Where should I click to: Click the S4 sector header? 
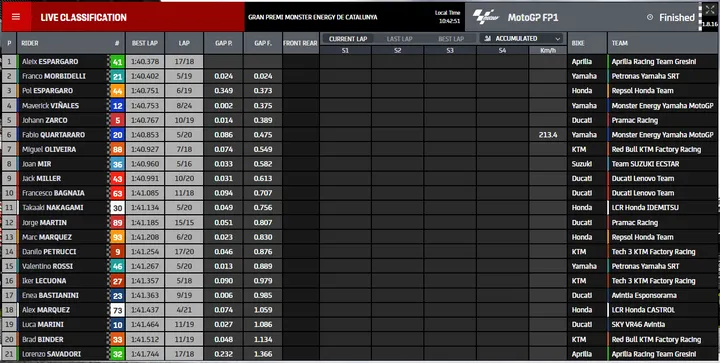502,50
